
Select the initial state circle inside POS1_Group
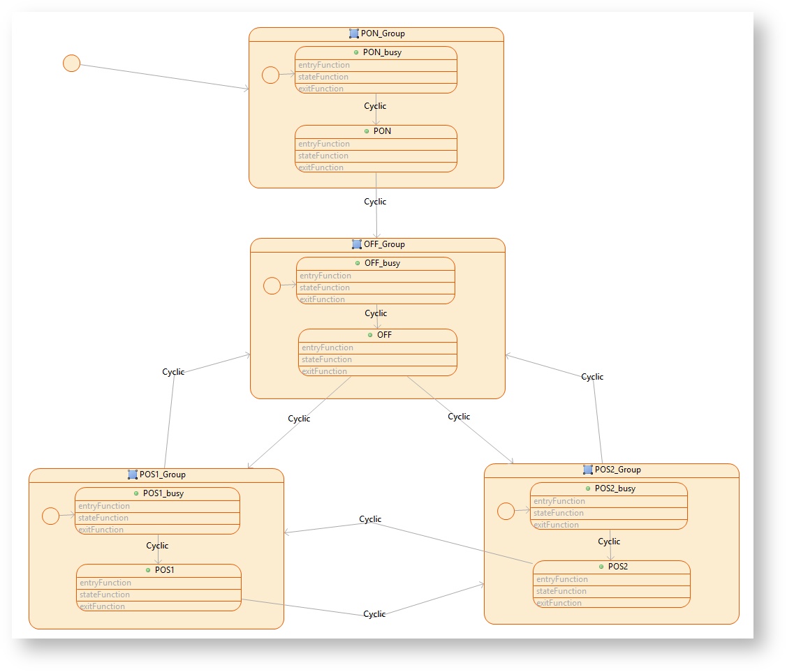tap(50, 516)
